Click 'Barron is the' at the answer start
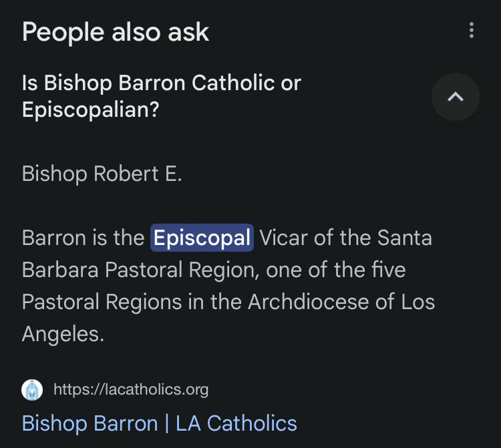This screenshot has width=501, height=448. pos(83,238)
